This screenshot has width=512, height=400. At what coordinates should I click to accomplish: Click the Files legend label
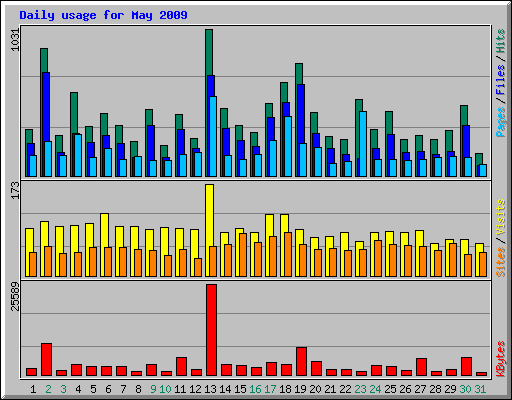(501, 79)
